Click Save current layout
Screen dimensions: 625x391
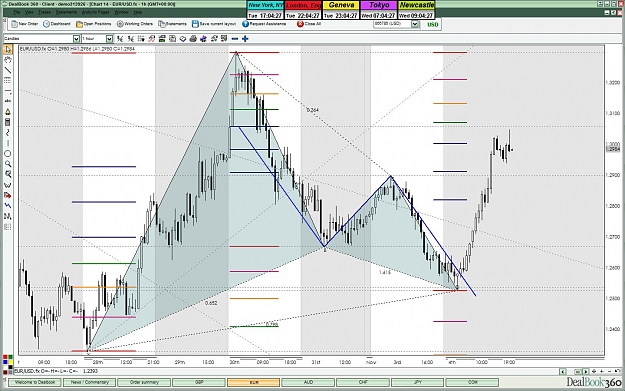(214, 24)
